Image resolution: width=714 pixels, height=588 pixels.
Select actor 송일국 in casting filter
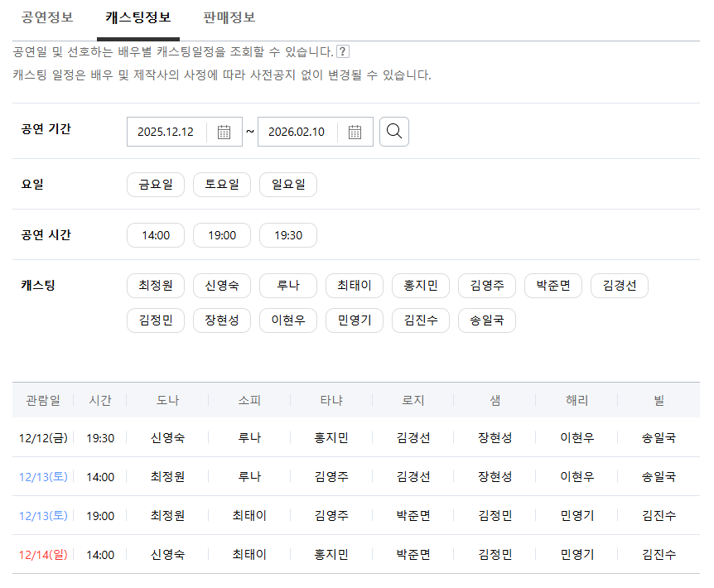(486, 321)
